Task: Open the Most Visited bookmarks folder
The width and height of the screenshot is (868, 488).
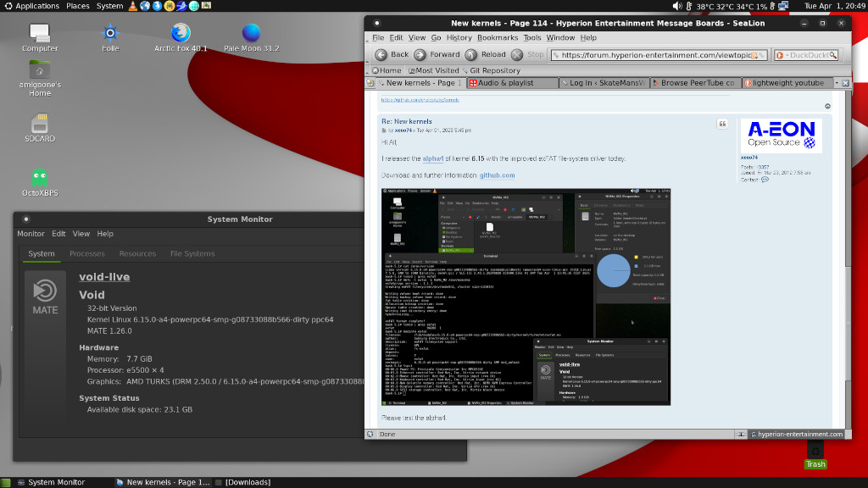Action: point(433,70)
